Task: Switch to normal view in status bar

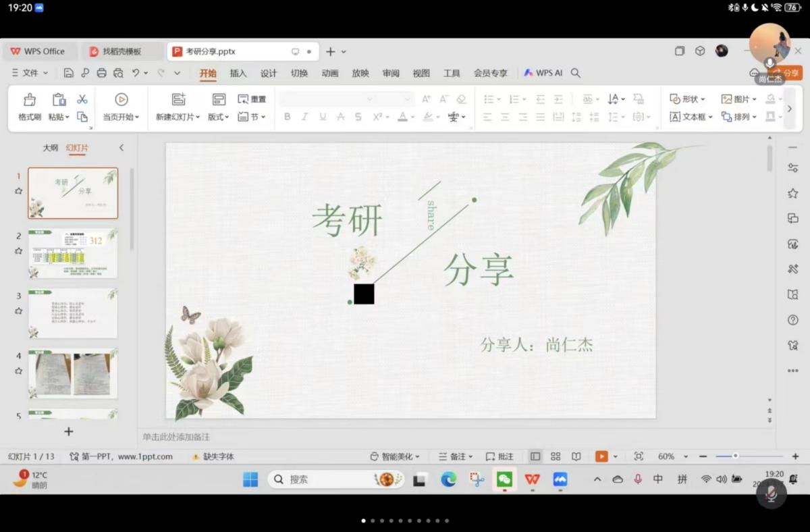Action: click(535, 456)
